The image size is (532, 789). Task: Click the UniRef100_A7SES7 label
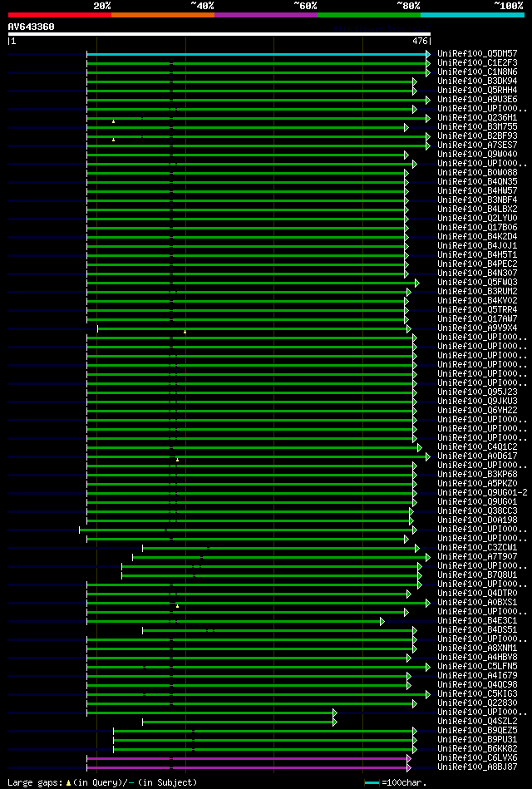(477, 145)
